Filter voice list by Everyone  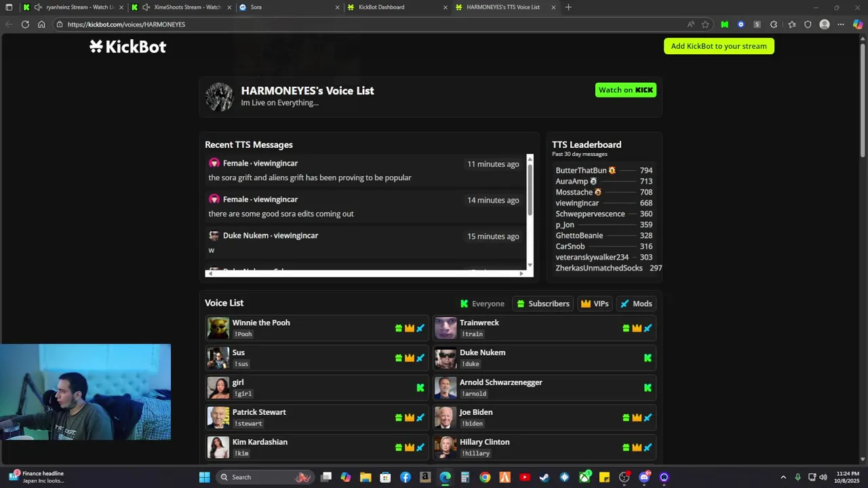click(x=482, y=304)
